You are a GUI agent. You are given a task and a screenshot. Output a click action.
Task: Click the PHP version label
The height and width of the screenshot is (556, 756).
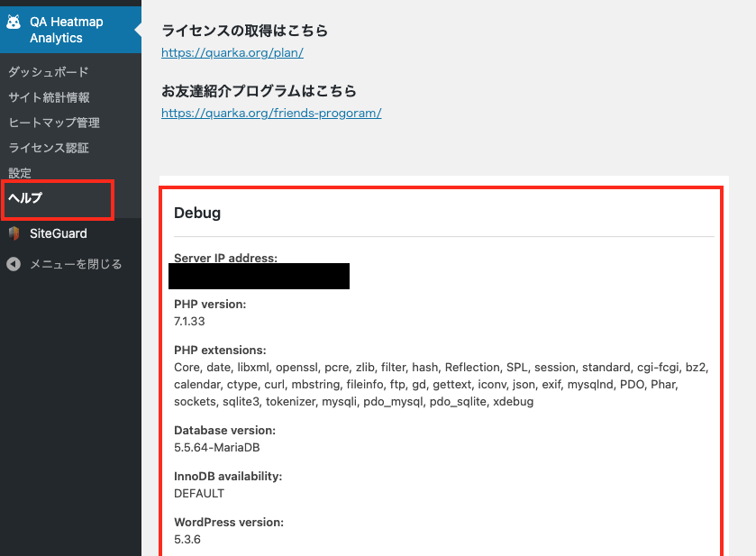pyautogui.click(x=210, y=305)
